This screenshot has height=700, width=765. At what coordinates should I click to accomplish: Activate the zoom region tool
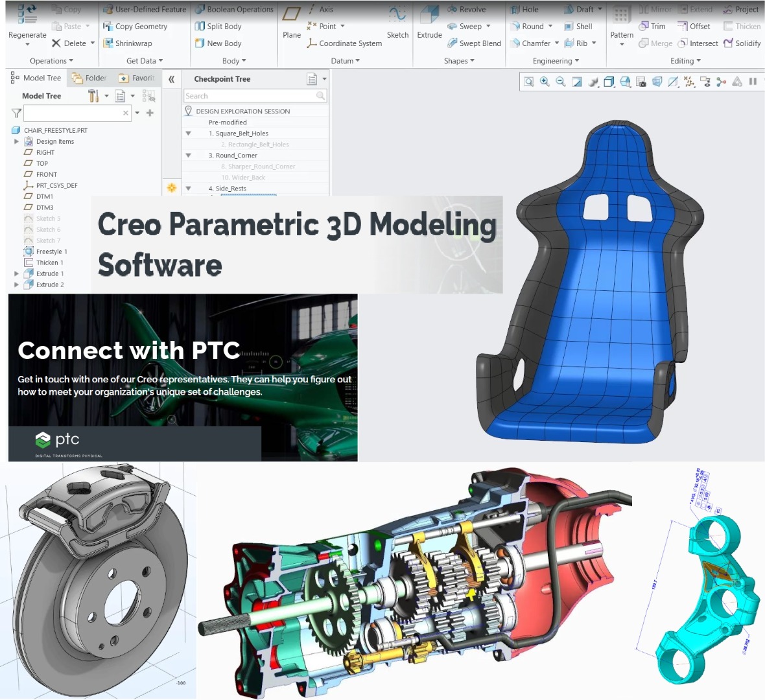tap(529, 82)
